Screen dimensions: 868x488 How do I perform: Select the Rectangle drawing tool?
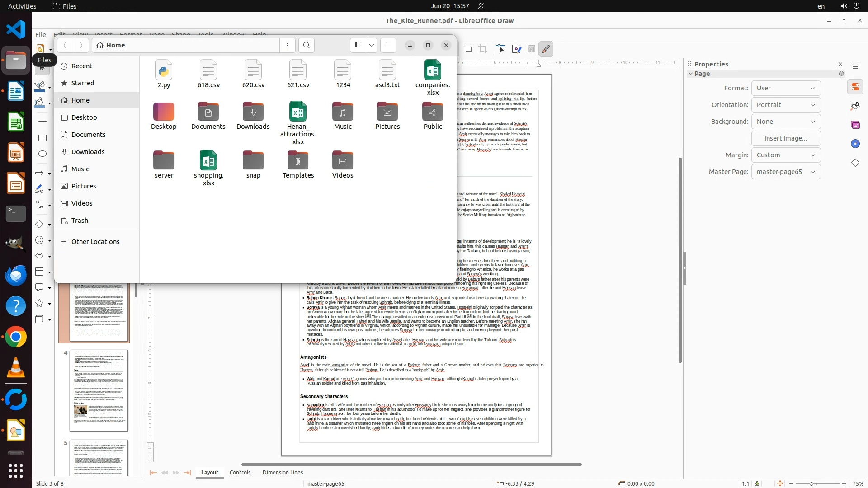tap(42, 138)
